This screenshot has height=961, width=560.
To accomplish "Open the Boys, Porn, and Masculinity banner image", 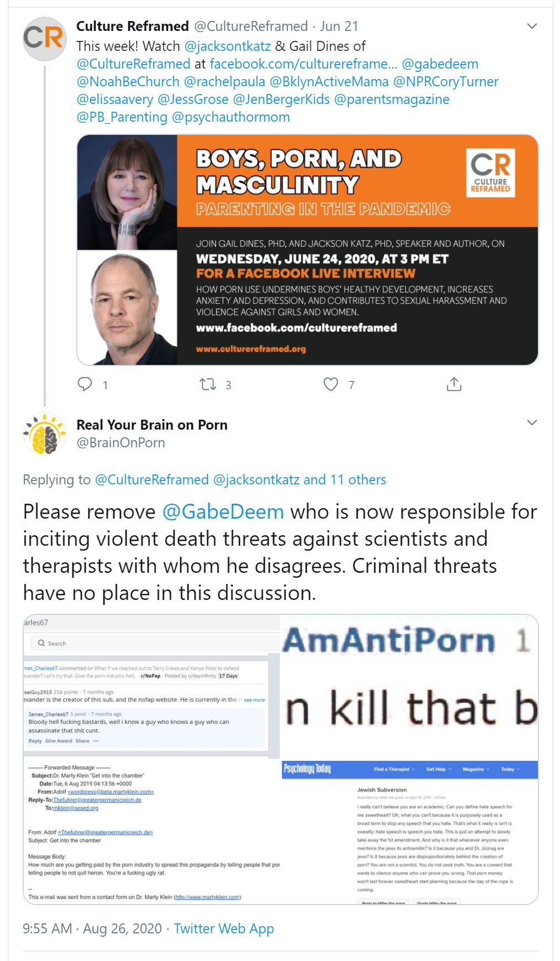I will [x=307, y=250].
